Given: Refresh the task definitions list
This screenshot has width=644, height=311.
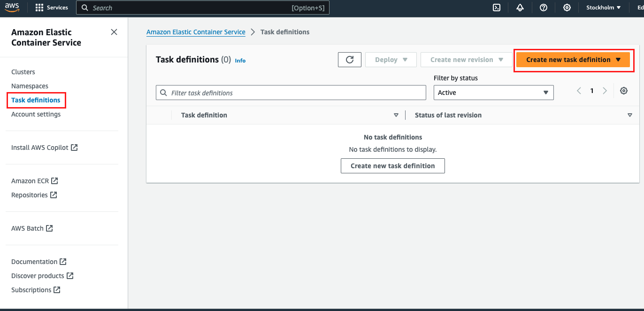Looking at the screenshot, I should tap(350, 60).
